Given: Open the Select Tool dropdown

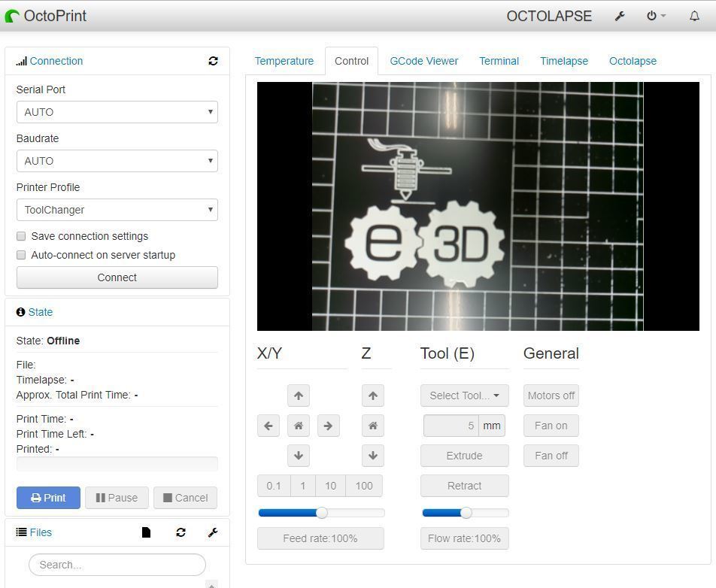Looking at the screenshot, I should pos(464,396).
